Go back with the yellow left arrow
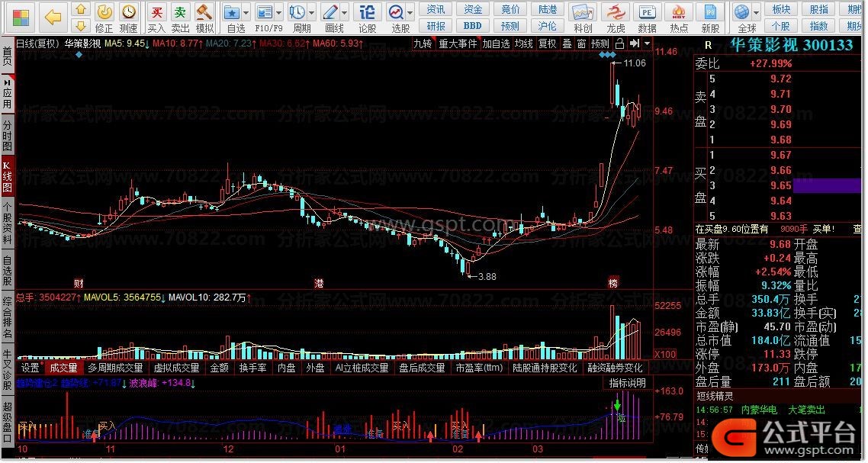This screenshot has width=868, height=463. click(53, 18)
